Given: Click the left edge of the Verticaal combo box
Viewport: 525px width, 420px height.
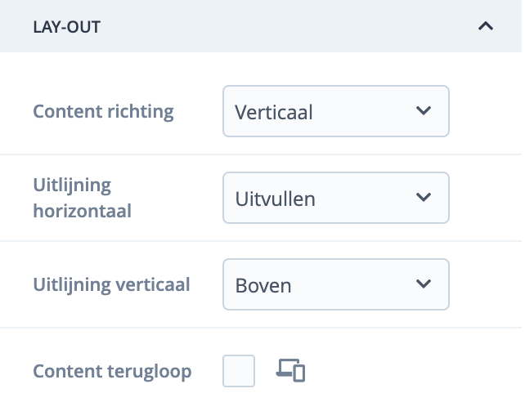Looking at the screenshot, I should coord(227,111).
